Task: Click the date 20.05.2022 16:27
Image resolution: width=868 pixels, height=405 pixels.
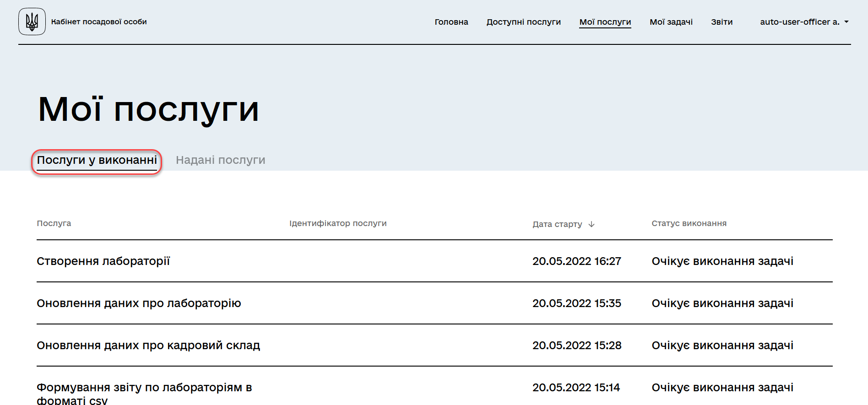Action: tap(577, 261)
